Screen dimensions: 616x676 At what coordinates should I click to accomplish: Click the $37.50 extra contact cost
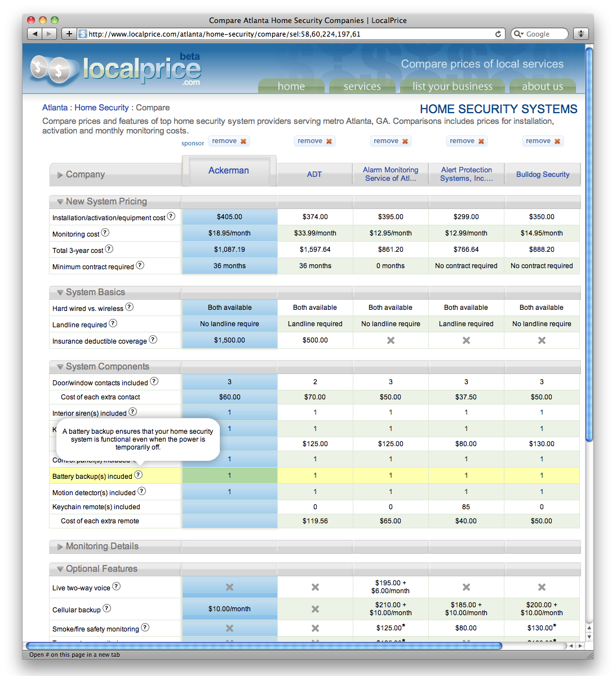click(x=466, y=397)
